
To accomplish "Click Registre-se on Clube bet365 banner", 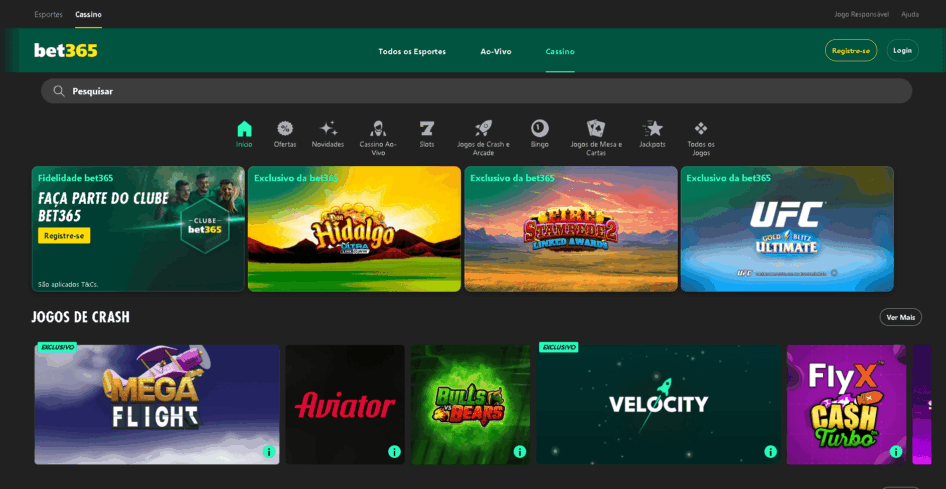I will [x=64, y=236].
